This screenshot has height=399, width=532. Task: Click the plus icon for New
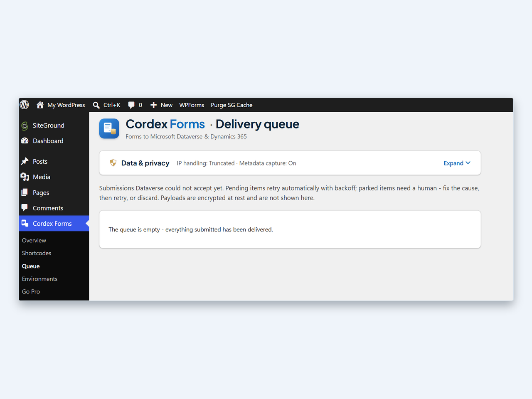click(x=153, y=105)
